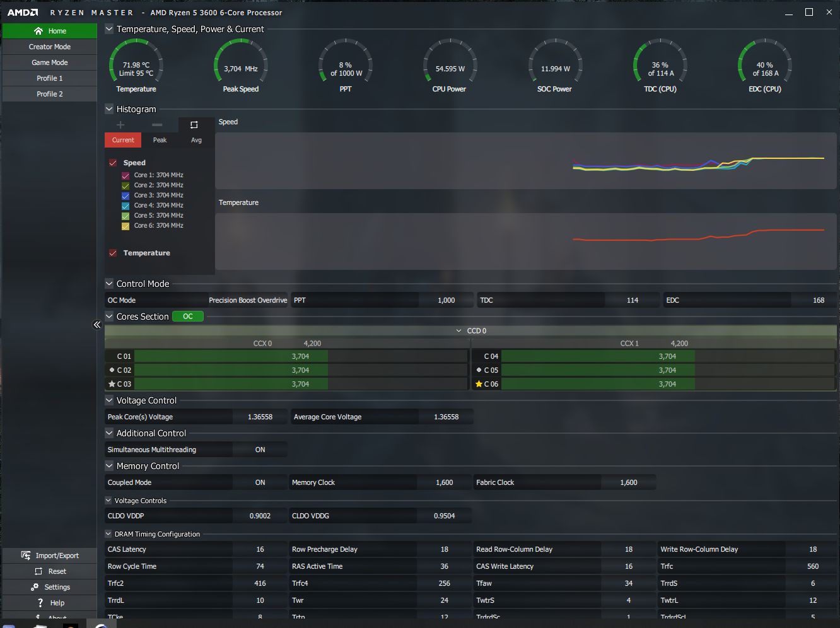Screen dimensions: 840x628
Task: Disable the Core 6 speed checkbox
Action: (x=125, y=226)
